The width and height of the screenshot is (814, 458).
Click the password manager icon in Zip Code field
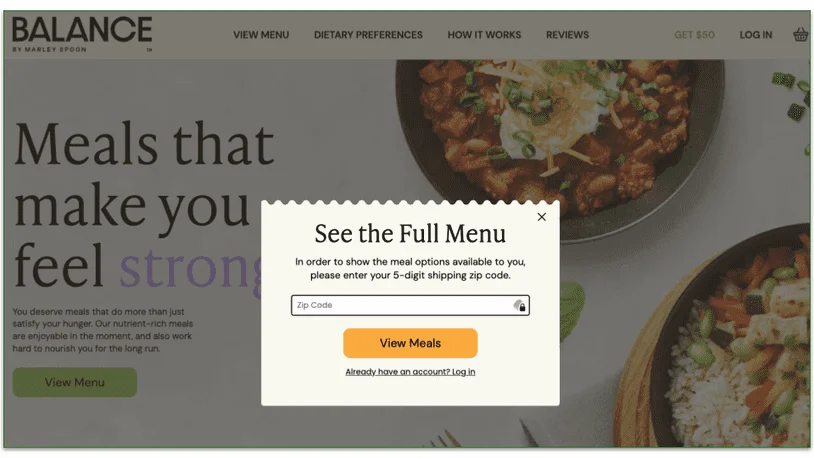pos(520,305)
